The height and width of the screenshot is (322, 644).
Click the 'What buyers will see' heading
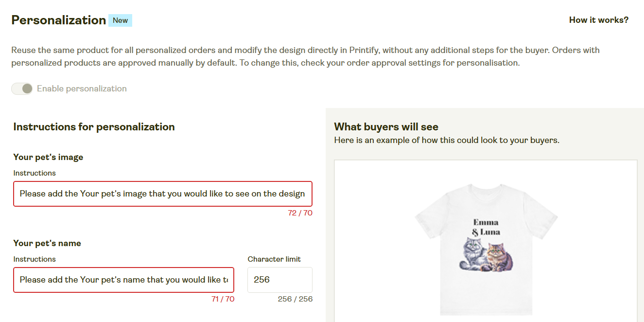[386, 126]
